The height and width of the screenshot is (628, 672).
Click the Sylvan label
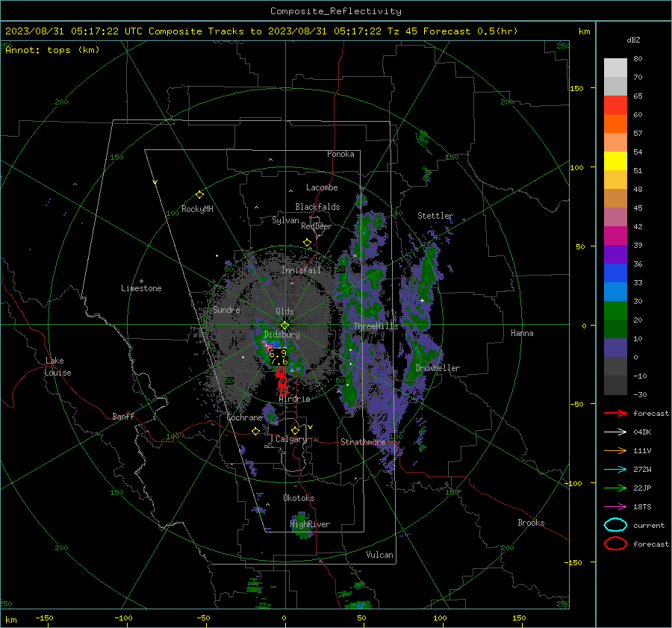point(285,220)
